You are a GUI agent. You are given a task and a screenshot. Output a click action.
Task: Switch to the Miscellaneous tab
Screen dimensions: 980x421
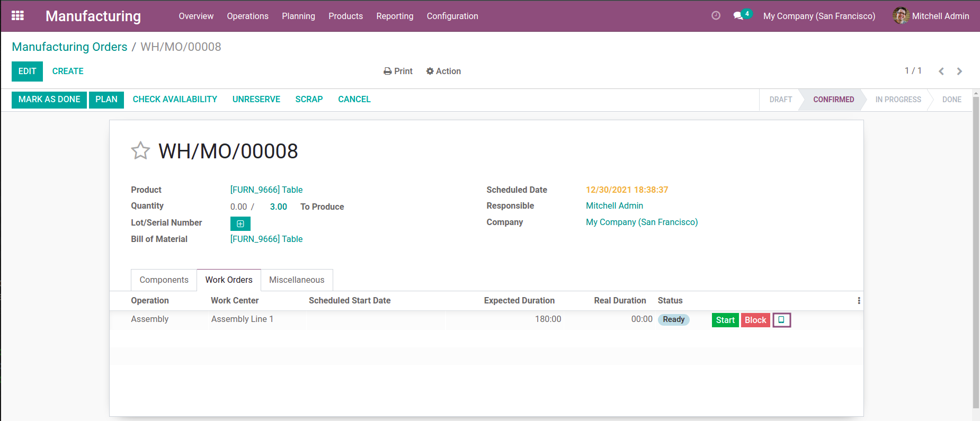pyautogui.click(x=297, y=280)
